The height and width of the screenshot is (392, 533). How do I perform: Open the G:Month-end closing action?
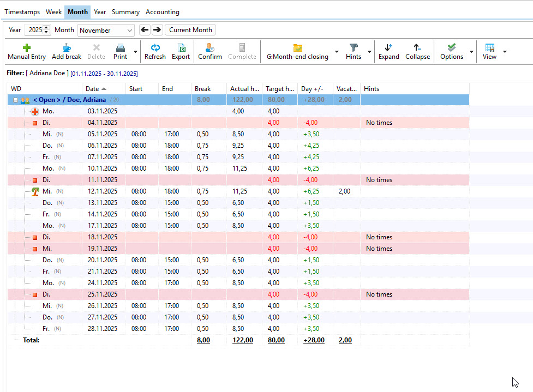(297, 52)
